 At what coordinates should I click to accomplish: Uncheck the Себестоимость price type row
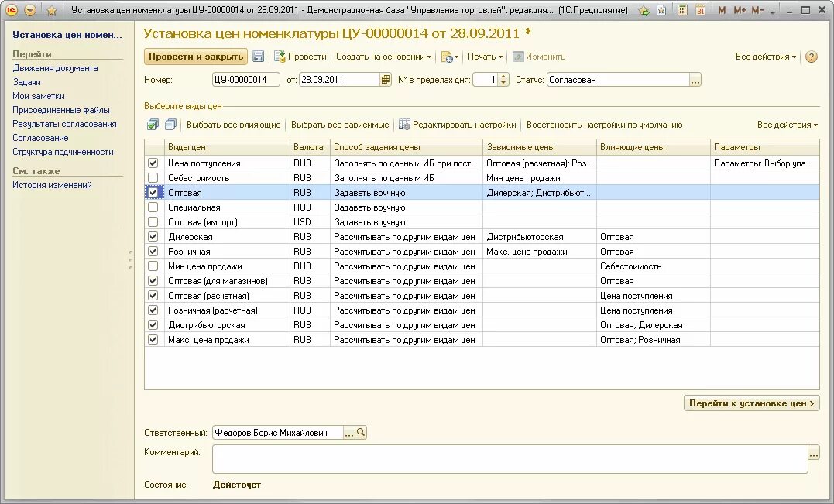point(153,177)
